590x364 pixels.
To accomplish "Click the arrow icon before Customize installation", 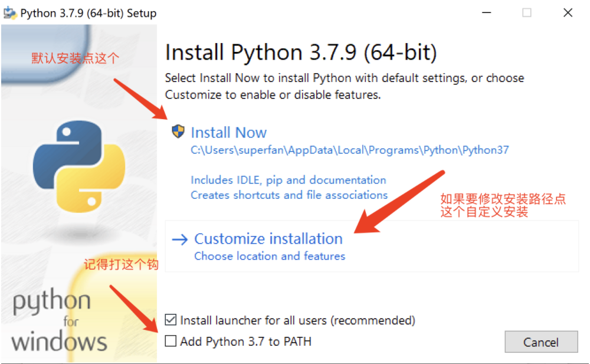I will pyautogui.click(x=179, y=239).
